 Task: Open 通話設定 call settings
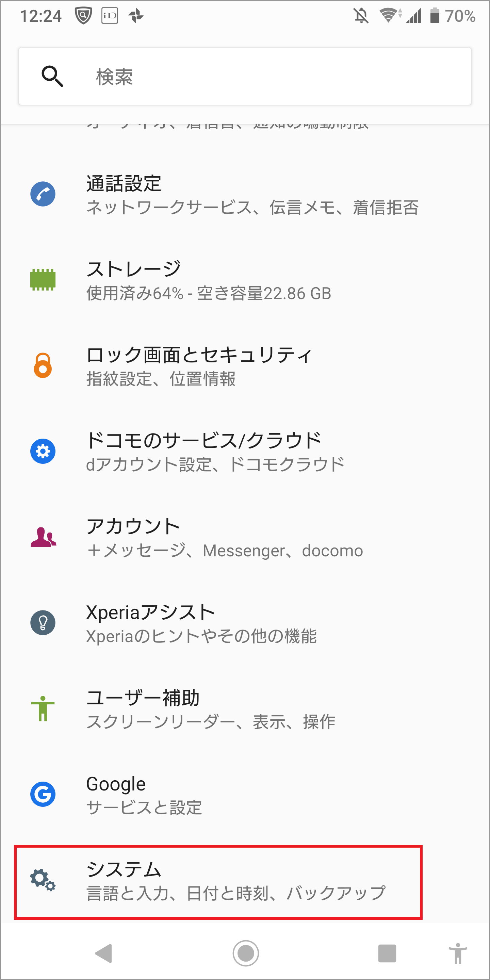pos(245,194)
